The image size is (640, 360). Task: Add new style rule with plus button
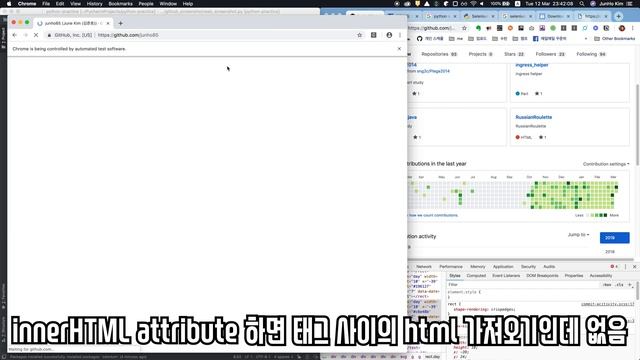[x=629, y=284]
